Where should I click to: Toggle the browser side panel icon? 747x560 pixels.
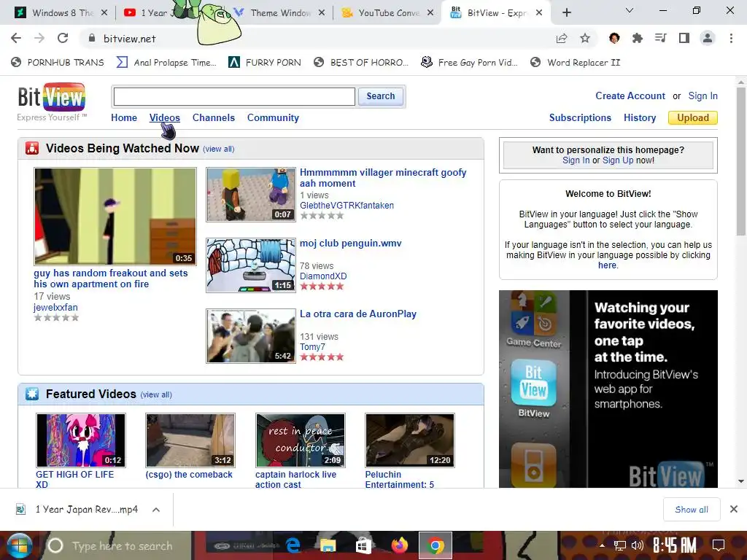coord(684,38)
